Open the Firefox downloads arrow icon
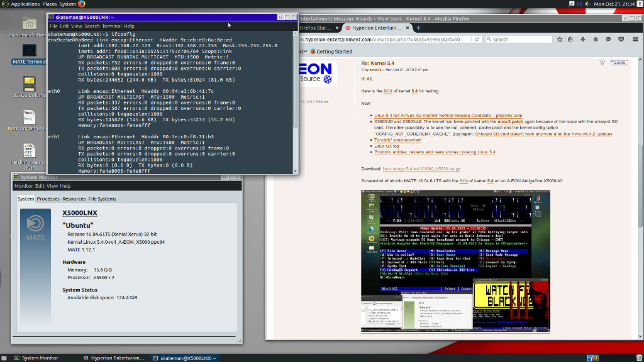The height and width of the screenshot is (362, 644). click(583, 40)
